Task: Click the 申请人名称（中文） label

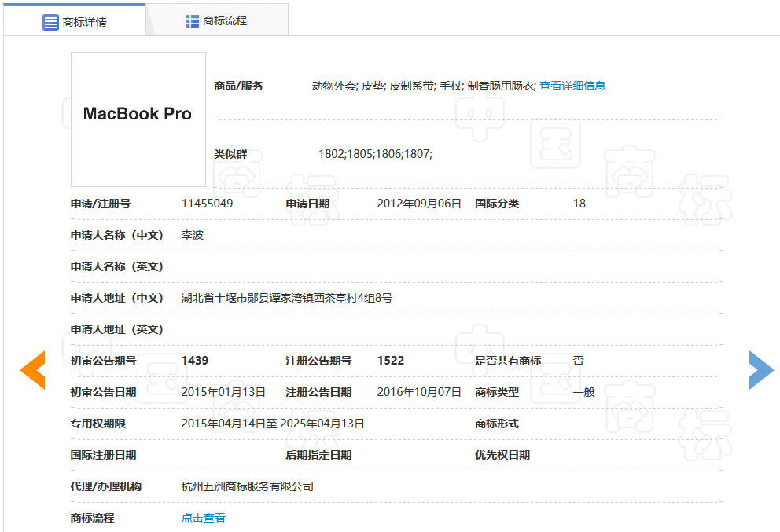Action: coord(117,235)
